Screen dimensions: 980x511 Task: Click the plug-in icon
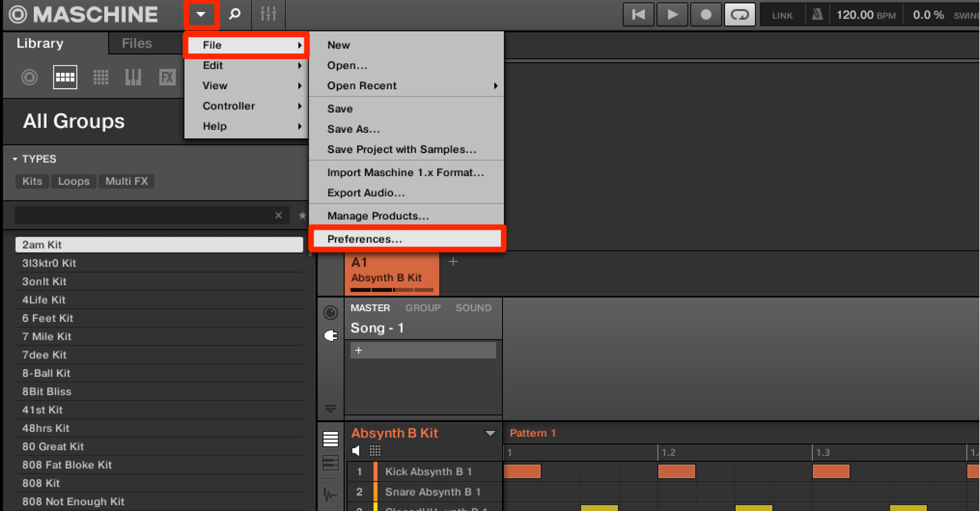(330, 336)
